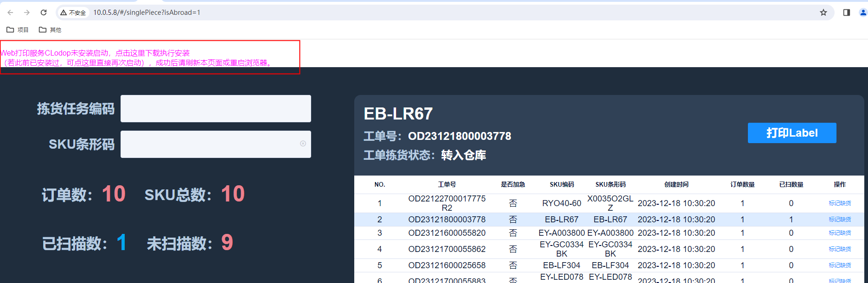Clear the SKU条形码 field with its clear icon
The image size is (868, 283).
pyautogui.click(x=303, y=144)
